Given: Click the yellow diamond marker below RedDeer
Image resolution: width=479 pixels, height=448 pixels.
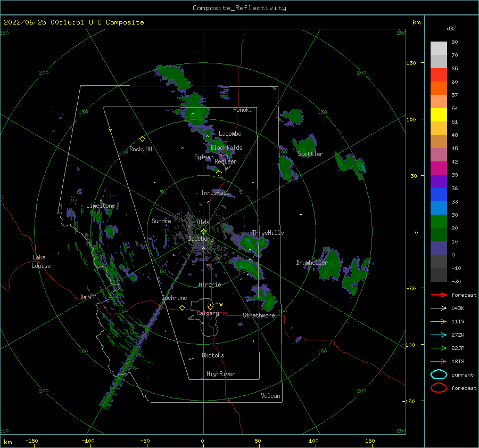Looking at the screenshot, I should [x=219, y=173].
